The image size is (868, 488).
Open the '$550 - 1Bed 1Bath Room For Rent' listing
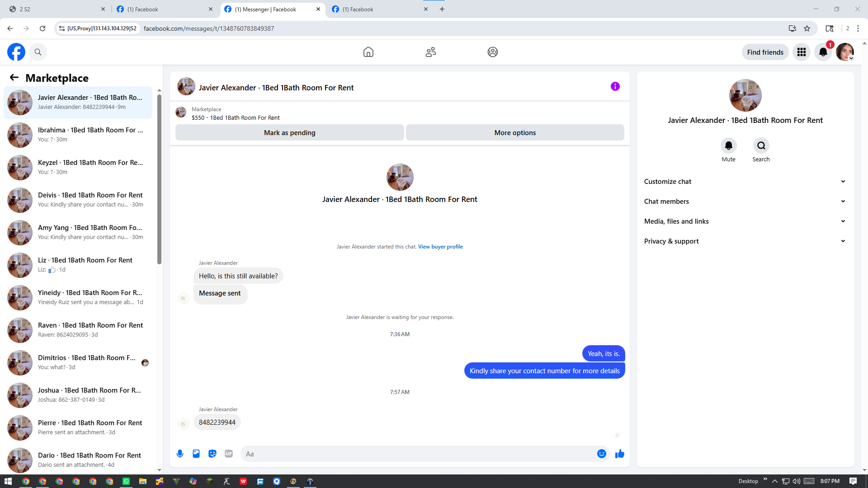pos(236,118)
